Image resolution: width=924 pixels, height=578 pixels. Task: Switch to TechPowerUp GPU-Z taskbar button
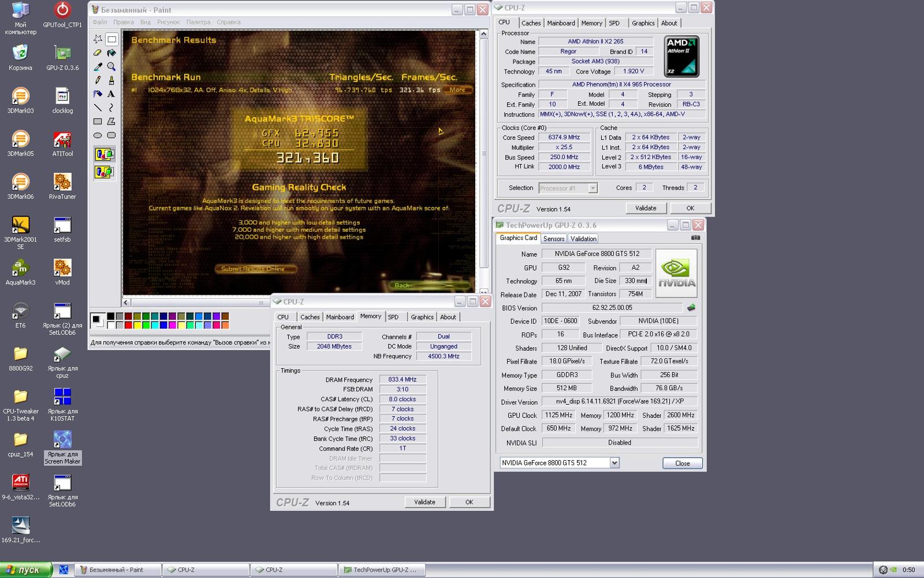[x=382, y=570]
